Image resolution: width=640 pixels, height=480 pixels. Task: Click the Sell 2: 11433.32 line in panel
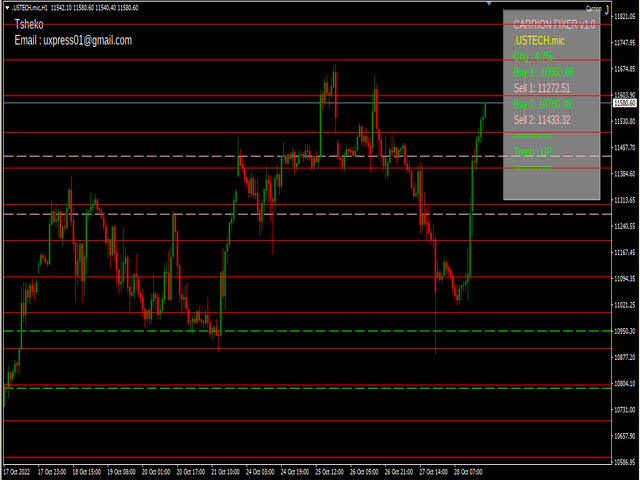pos(542,120)
